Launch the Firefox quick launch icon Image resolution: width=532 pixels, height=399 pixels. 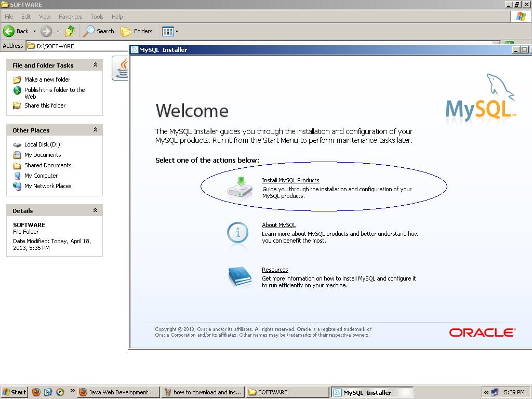click(x=36, y=392)
